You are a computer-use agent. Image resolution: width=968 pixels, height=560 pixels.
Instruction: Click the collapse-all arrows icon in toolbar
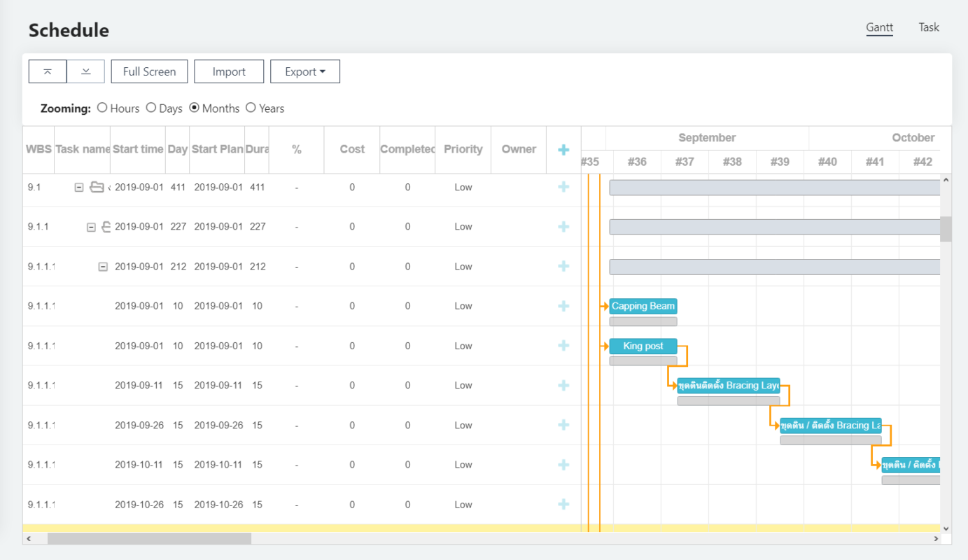(x=47, y=71)
